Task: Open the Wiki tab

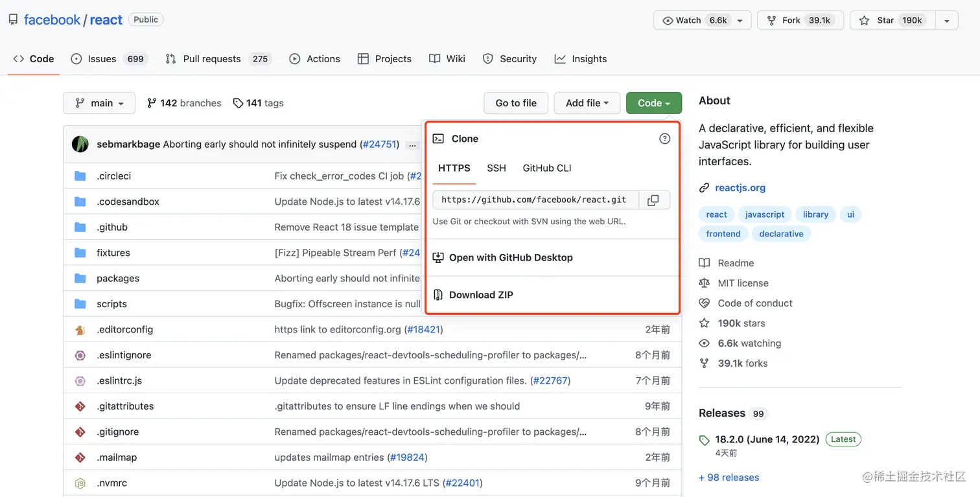Action: pyautogui.click(x=447, y=59)
